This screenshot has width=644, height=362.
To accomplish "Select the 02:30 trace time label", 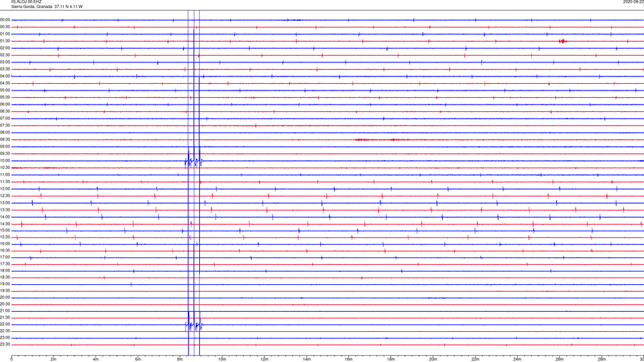I will click(x=5, y=54).
